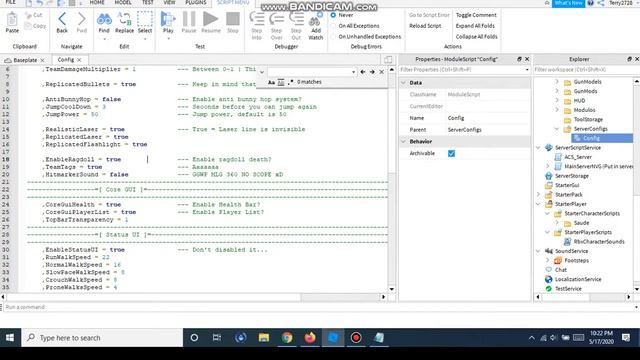The height and width of the screenshot is (360, 640).
Task: Click Reload Script
Action: 425,26
